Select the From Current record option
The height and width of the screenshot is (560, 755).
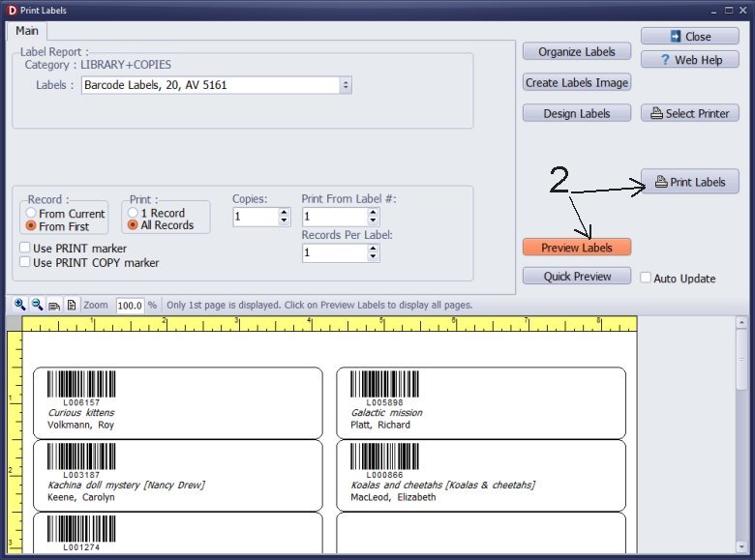click(x=67, y=213)
